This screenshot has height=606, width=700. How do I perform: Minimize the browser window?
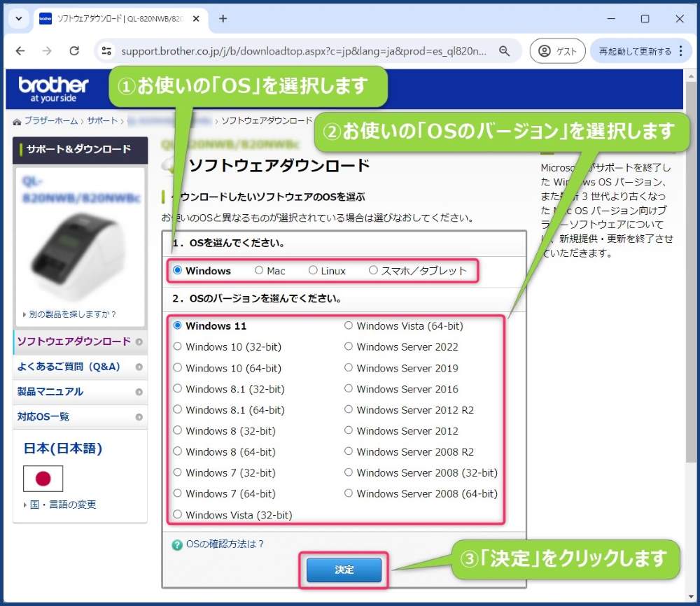coord(611,19)
